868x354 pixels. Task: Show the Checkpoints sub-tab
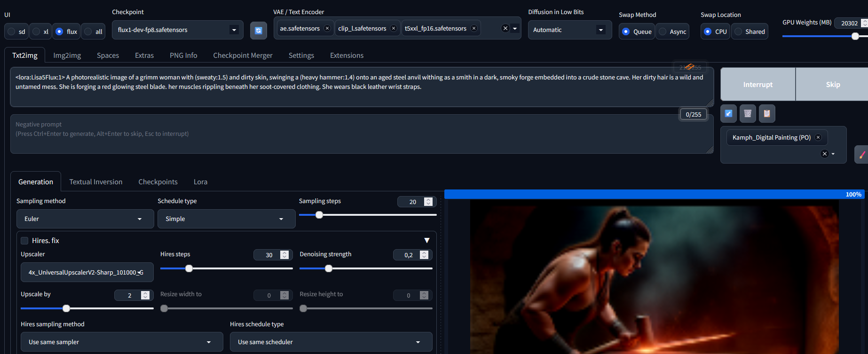pyautogui.click(x=158, y=182)
